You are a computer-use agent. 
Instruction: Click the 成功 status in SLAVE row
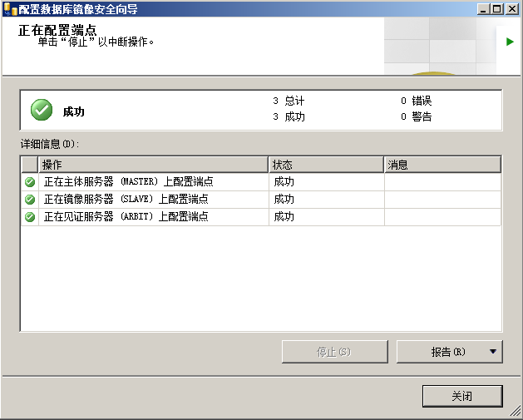tap(284, 200)
